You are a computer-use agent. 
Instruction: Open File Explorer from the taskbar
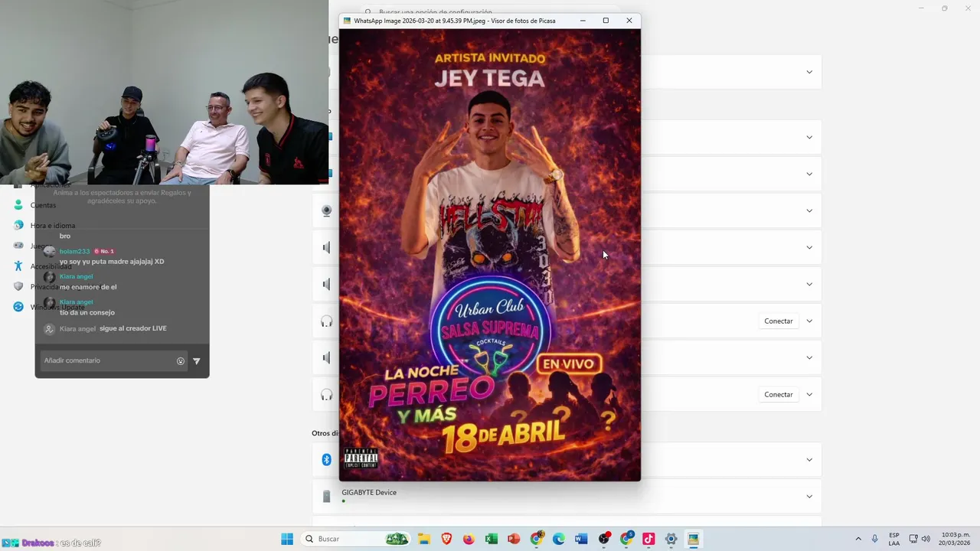[423, 539]
